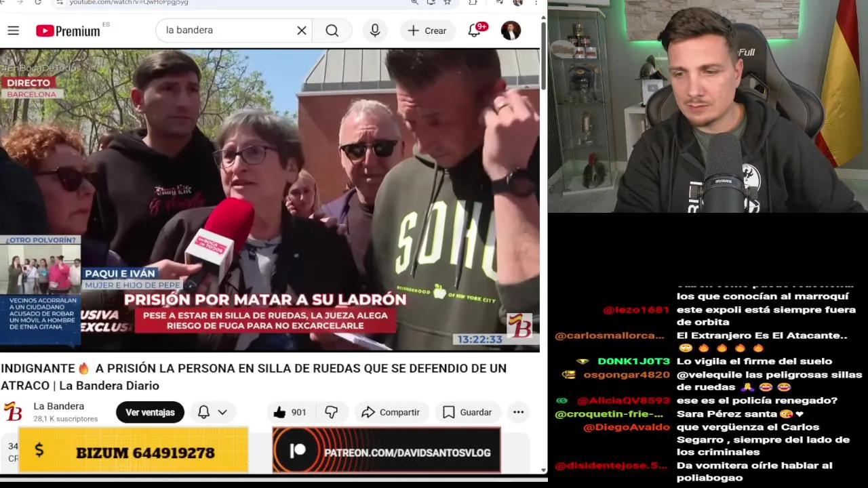
Task: Click the video title text 'INDIGNANTE'
Action: (254, 377)
